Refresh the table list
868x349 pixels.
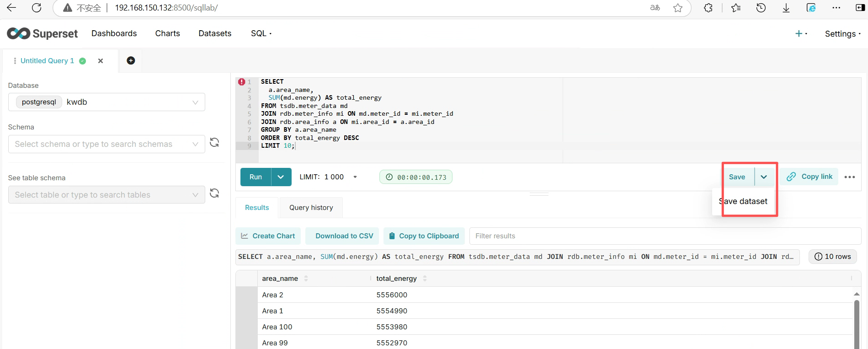coord(214,193)
